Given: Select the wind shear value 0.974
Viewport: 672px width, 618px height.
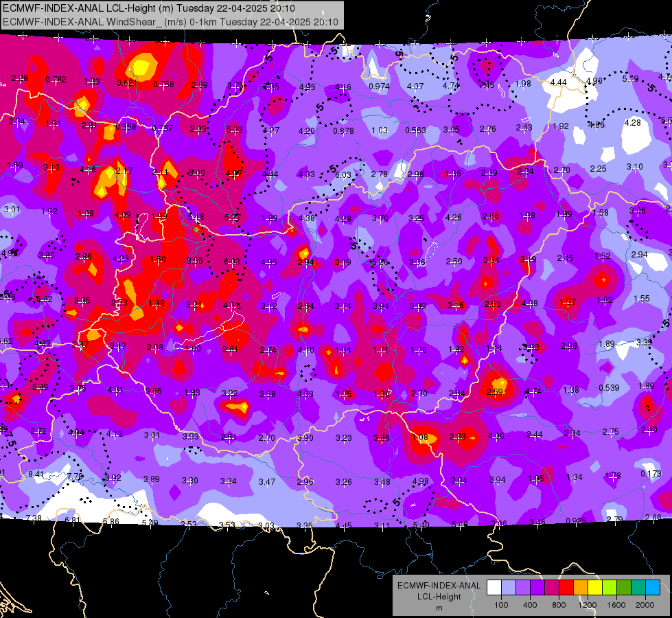Looking at the screenshot, I should (x=380, y=87).
